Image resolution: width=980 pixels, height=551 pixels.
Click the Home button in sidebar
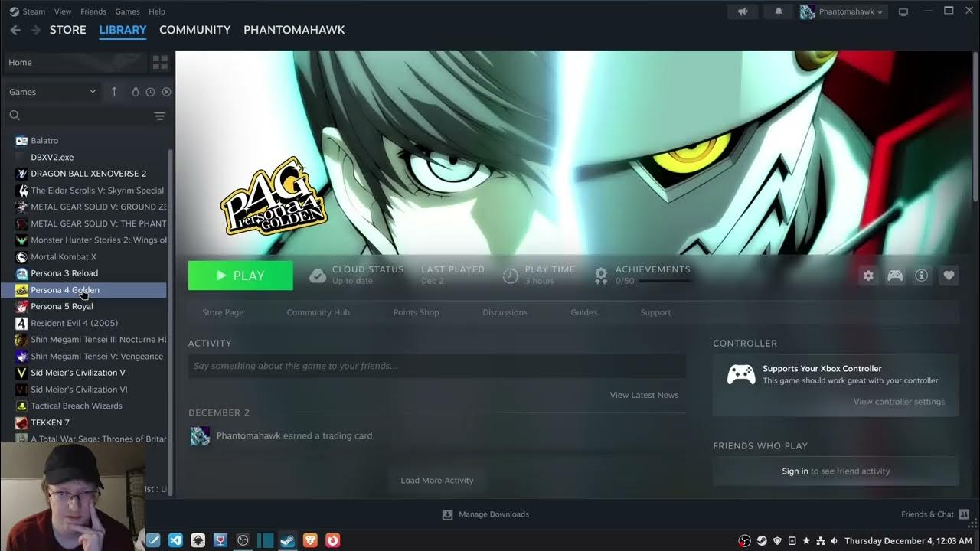click(x=75, y=62)
